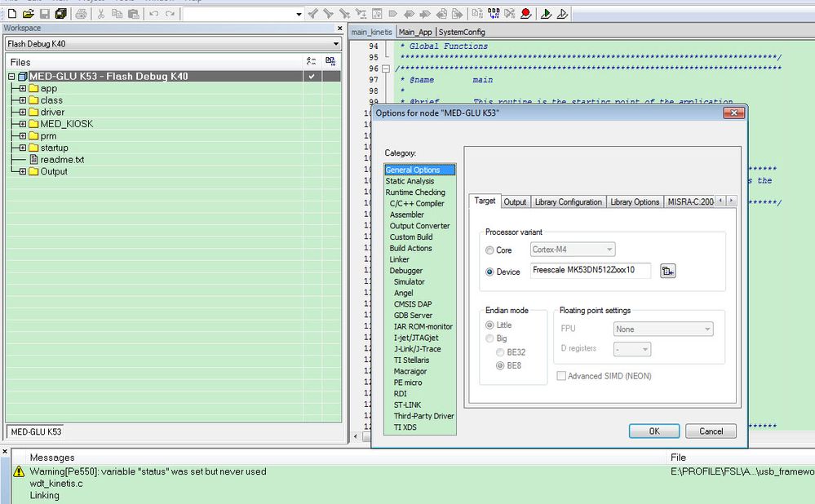Click the Stop Build toolbar icon

pyautogui.click(x=510, y=14)
